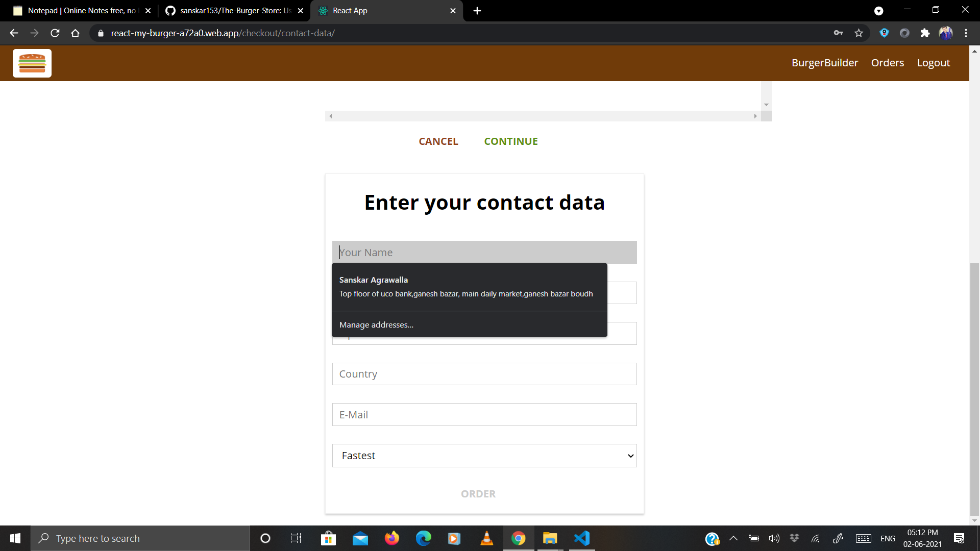Expand hidden icons in the system tray
The height and width of the screenshot is (551, 980).
pyautogui.click(x=733, y=538)
